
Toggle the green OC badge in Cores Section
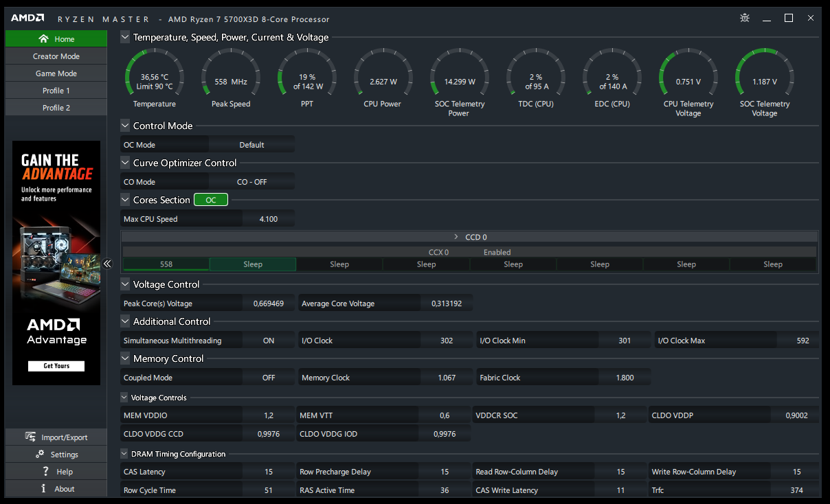click(x=211, y=200)
